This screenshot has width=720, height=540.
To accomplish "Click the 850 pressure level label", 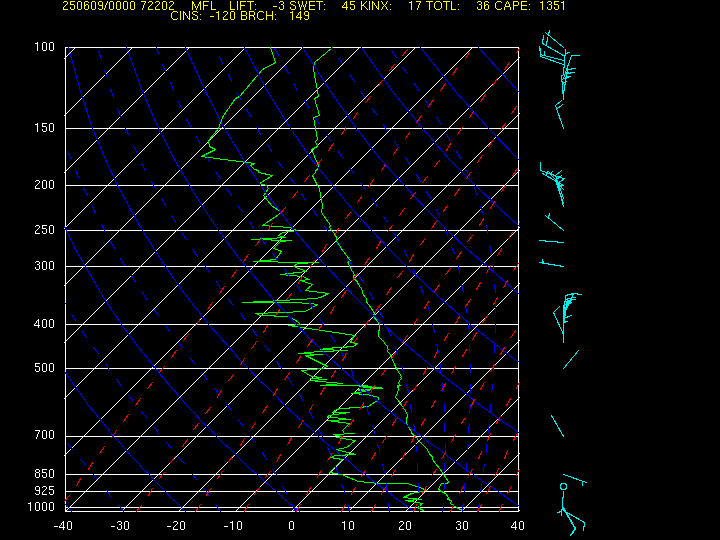I will [x=45, y=474].
